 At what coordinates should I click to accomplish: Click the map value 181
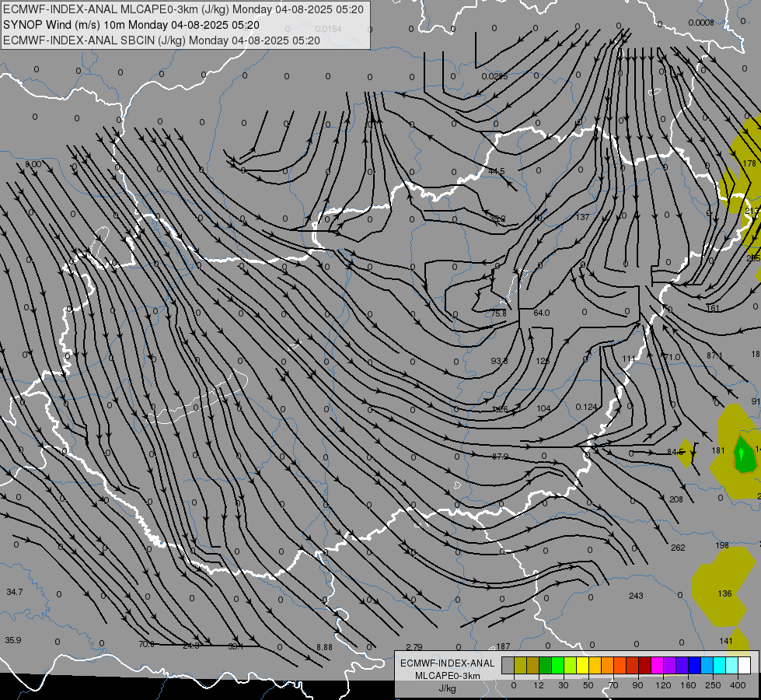(718, 450)
